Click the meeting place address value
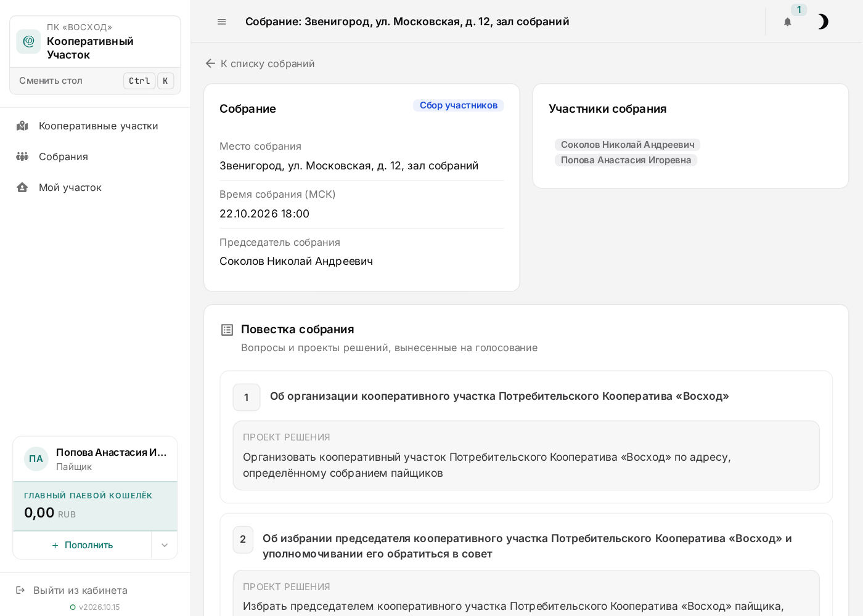863x616 pixels. [x=349, y=166]
